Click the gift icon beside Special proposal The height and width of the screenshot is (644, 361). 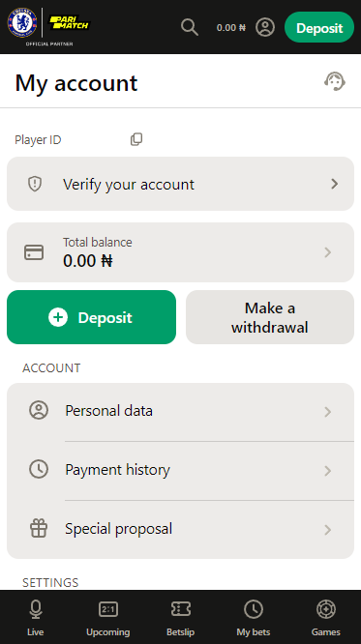(x=39, y=529)
